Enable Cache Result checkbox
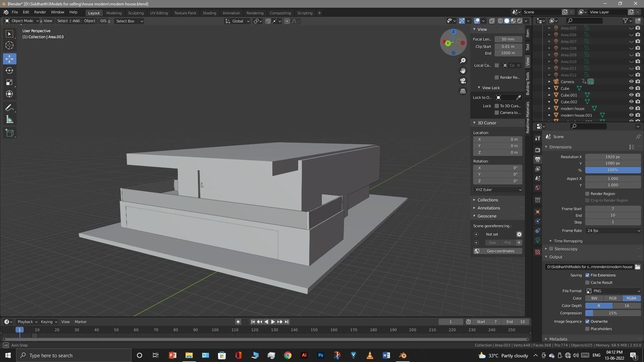This screenshot has width=644, height=362. pos(587,283)
